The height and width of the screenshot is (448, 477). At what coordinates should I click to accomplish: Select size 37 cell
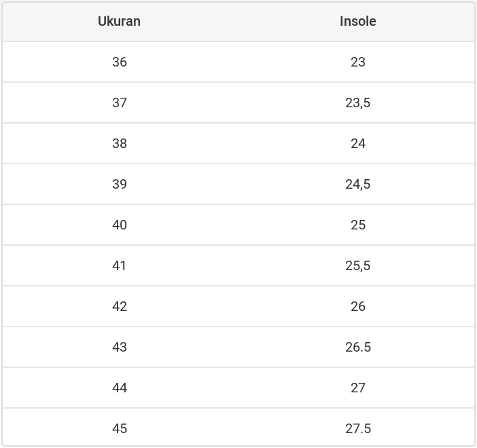pyautogui.click(x=120, y=102)
